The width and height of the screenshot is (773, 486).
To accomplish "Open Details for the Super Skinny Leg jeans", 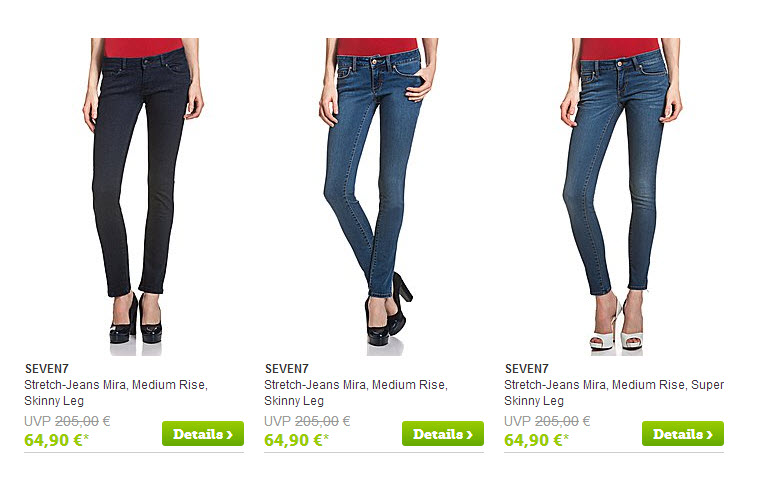I will tap(683, 434).
